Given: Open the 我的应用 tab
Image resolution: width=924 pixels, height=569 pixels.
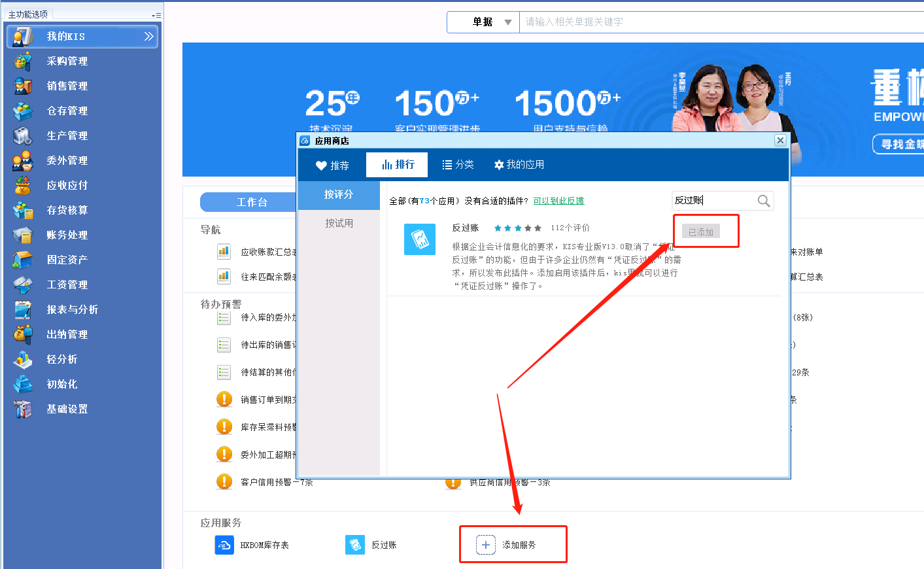Looking at the screenshot, I should [x=519, y=165].
